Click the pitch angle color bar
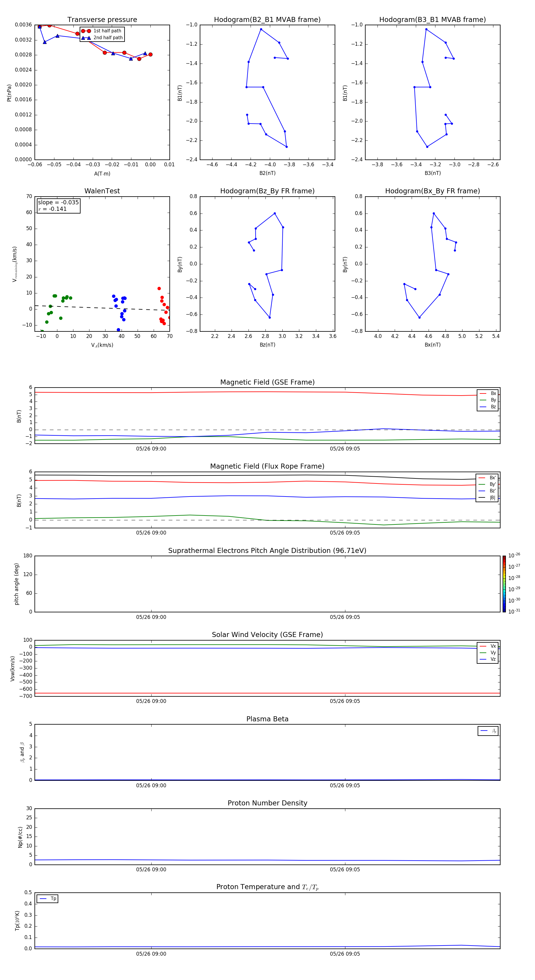 (504, 584)
